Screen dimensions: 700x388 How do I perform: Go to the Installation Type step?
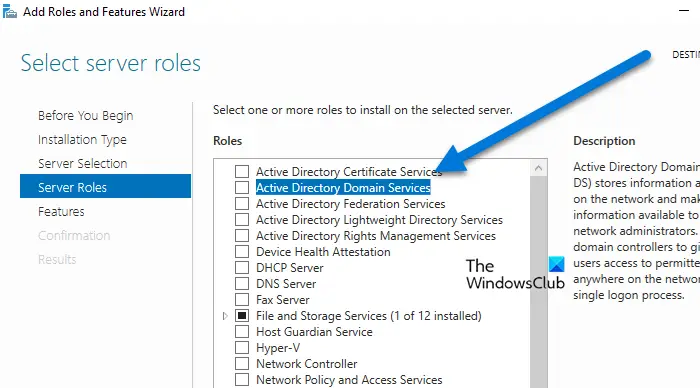[82, 140]
